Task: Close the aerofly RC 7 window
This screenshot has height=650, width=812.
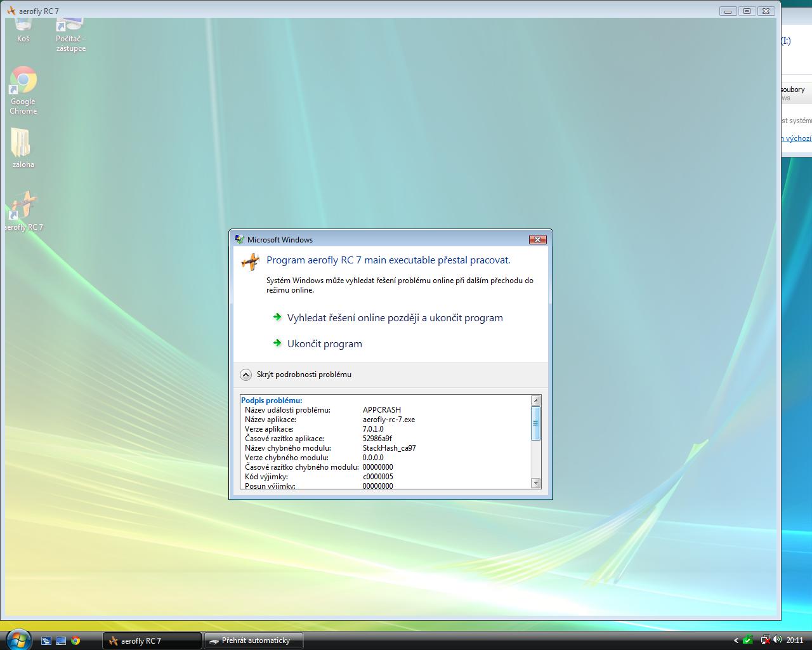Action: pyautogui.click(x=766, y=11)
